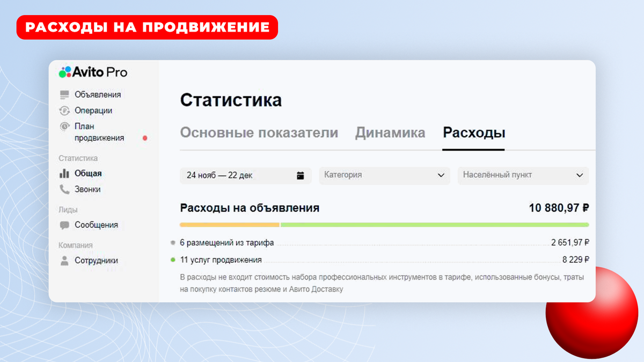Click the Категория dropdown chevron arrow
The width and height of the screenshot is (644, 362).
pos(441,175)
